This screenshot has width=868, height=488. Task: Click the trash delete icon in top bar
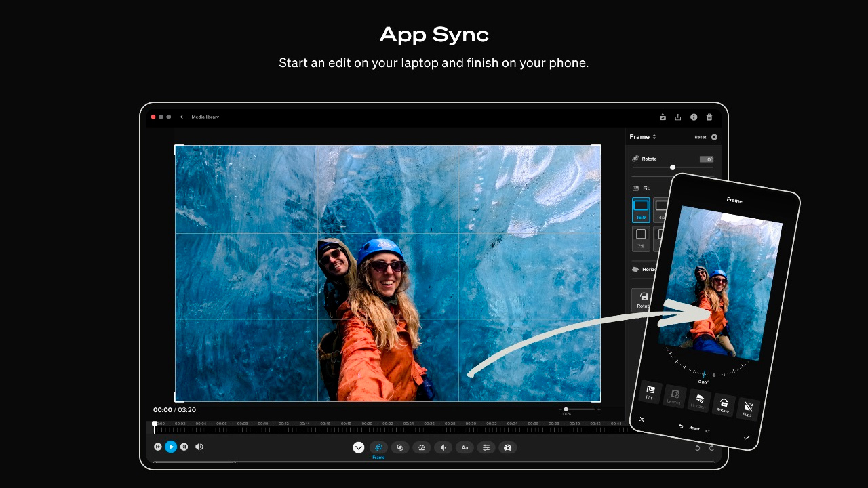pyautogui.click(x=709, y=117)
